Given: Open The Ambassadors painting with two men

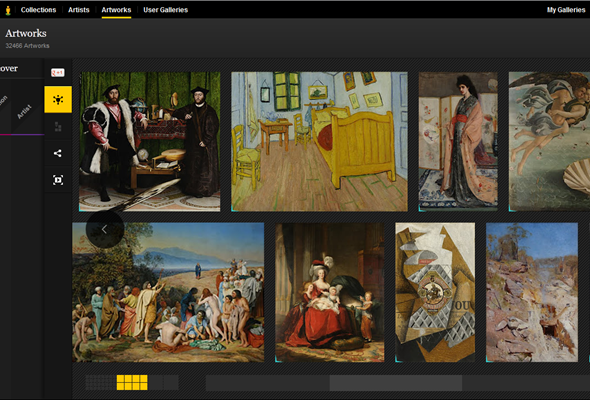Looking at the screenshot, I should [x=150, y=141].
